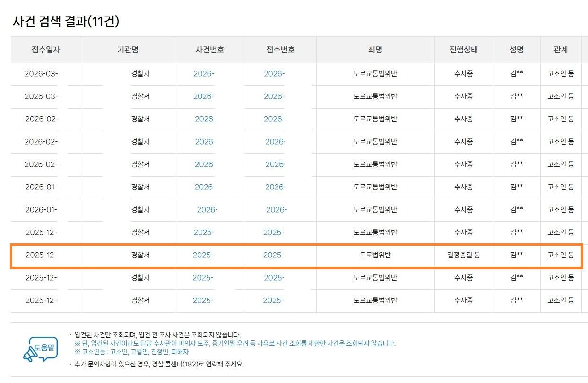Sort by the 접수일자 column header
The image size is (588, 383).
coord(46,50)
